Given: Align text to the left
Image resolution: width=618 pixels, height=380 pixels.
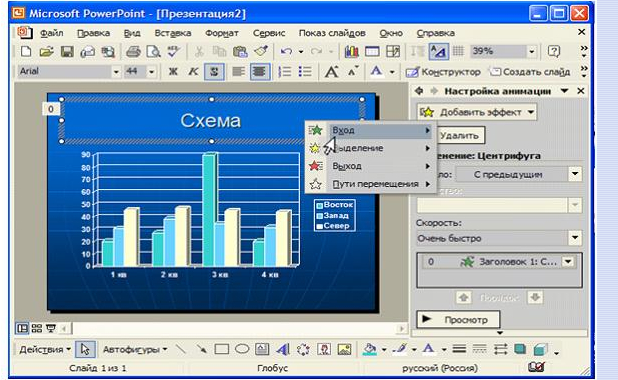Looking at the screenshot, I should 238,72.
